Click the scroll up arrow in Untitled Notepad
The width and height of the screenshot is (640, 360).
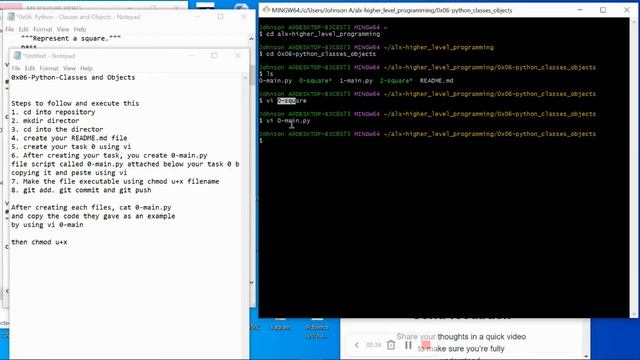point(245,77)
